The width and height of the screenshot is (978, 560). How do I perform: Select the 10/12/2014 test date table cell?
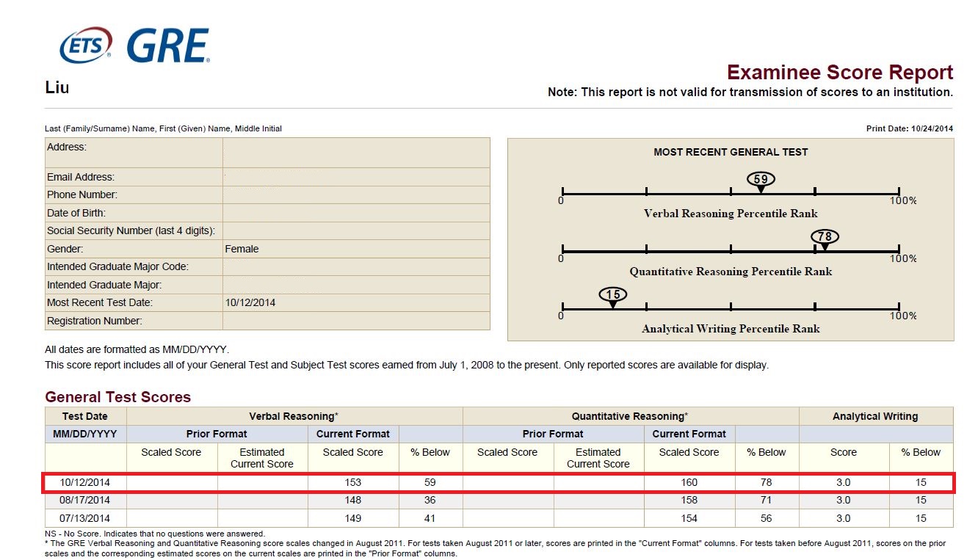(x=85, y=482)
